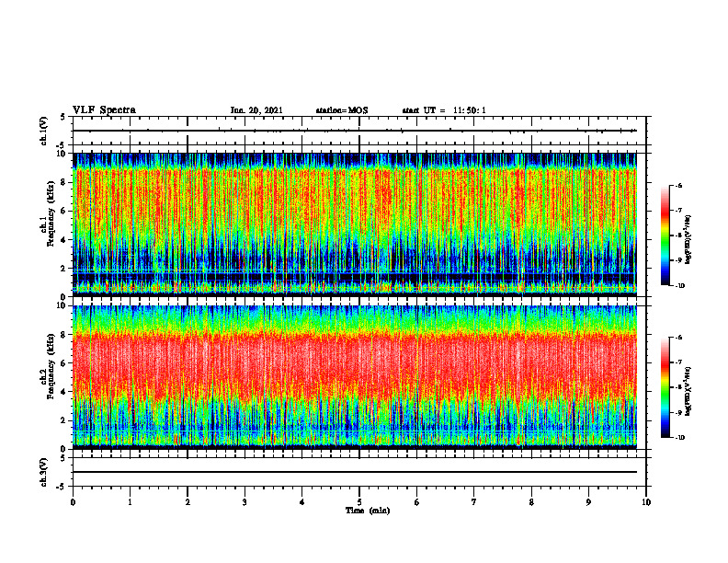This screenshot has height=563, width=728.
Task: Click the ch.3 voltage waveform trace
Action: (354, 472)
